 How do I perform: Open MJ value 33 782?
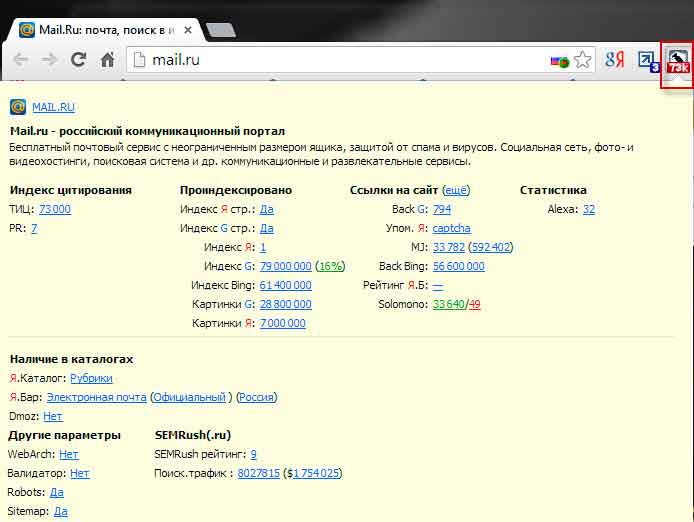pyautogui.click(x=449, y=247)
